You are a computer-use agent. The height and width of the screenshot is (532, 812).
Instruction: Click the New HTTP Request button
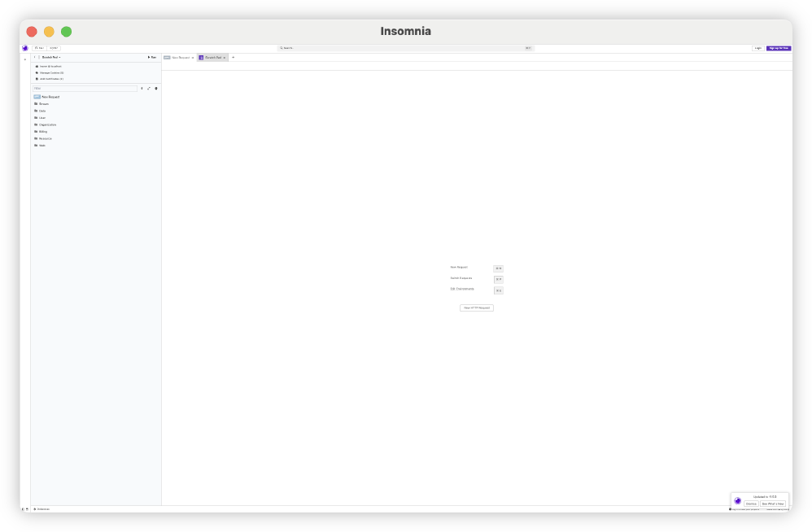[x=477, y=308]
